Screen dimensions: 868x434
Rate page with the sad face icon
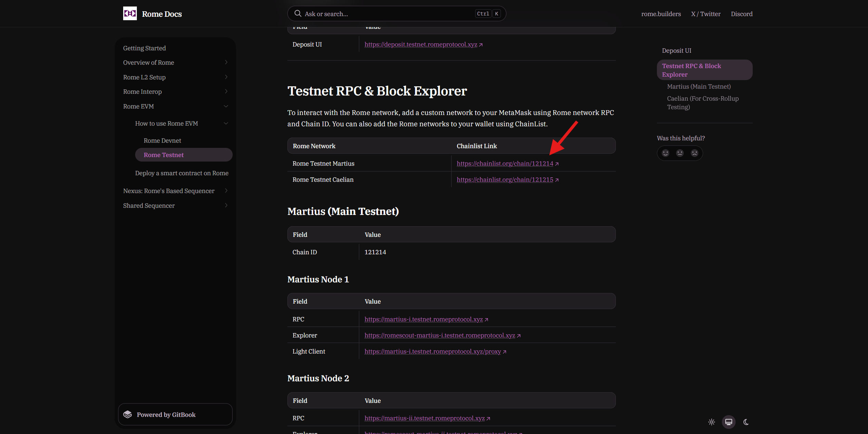[x=694, y=153]
